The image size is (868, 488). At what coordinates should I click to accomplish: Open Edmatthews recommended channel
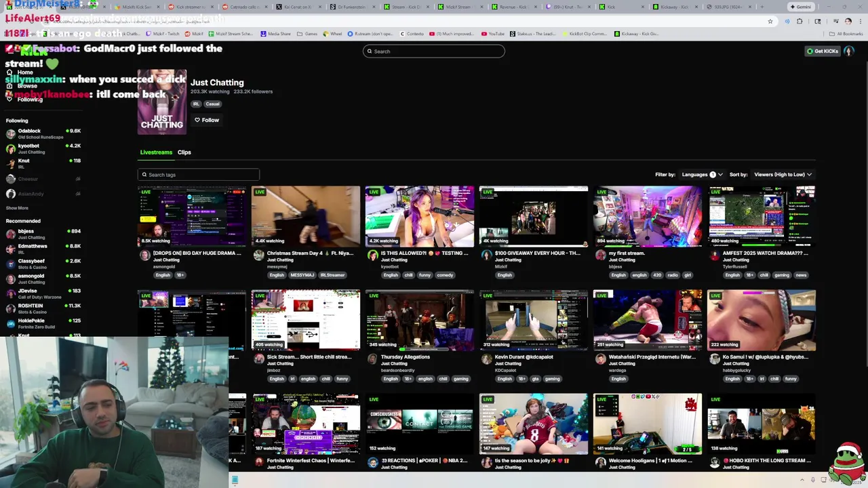click(x=43, y=249)
